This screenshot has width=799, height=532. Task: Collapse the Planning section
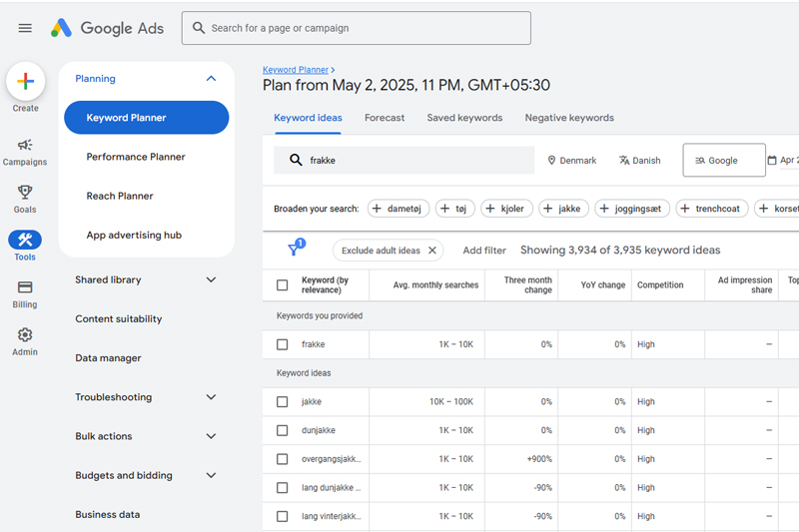point(211,79)
